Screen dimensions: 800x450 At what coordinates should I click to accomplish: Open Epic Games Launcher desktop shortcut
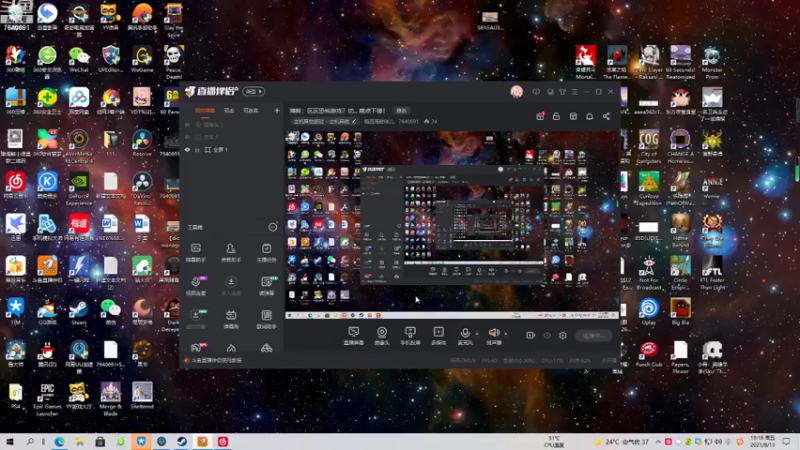pyautogui.click(x=47, y=399)
